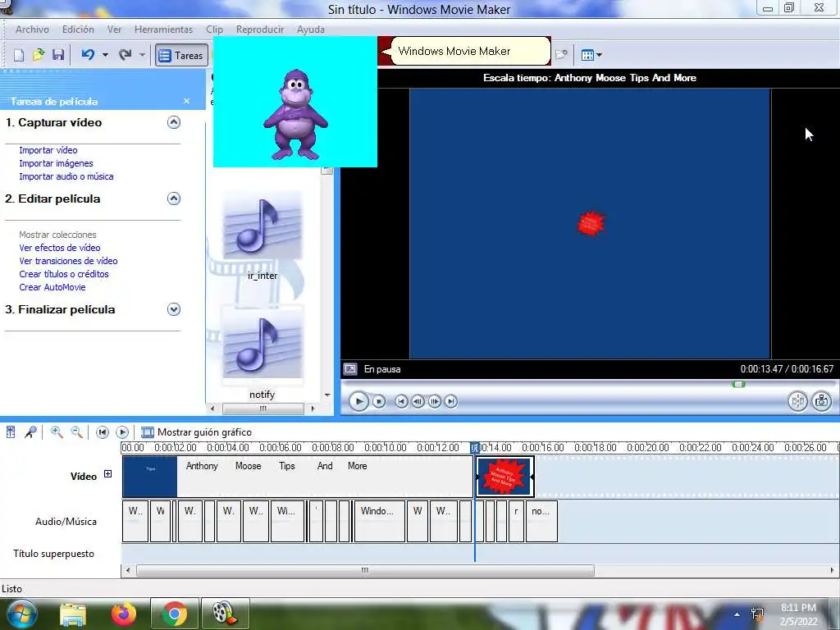Open a project with the folder icon
The image size is (840, 630).
pyautogui.click(x=39, y=55)
